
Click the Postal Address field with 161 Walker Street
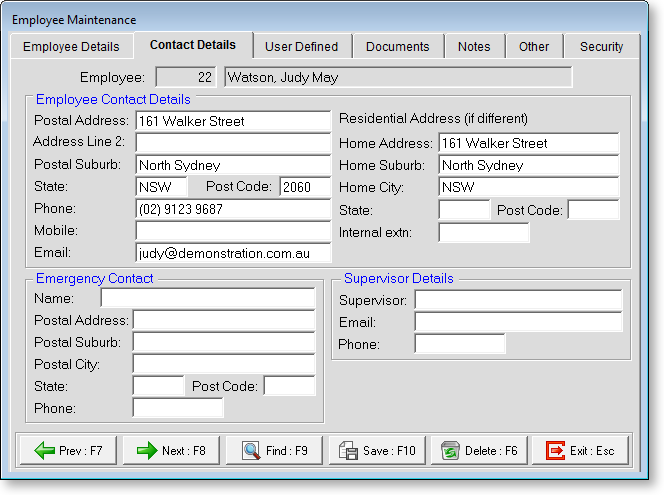point(232,121)
